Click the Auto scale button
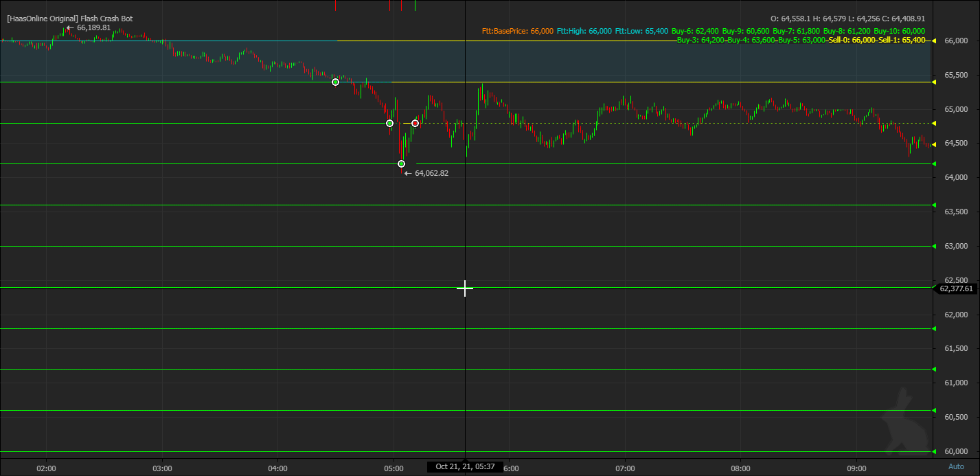 pos(955,466)
